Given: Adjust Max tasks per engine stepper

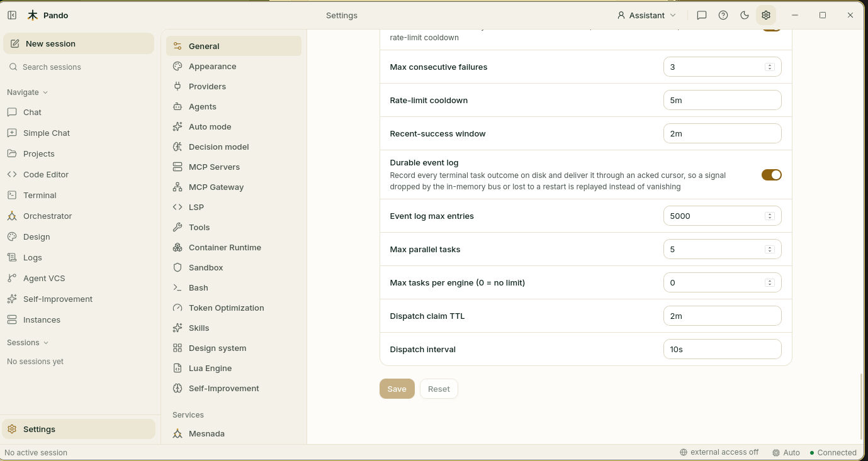Looking at the screenshot, I should [769, 282].
